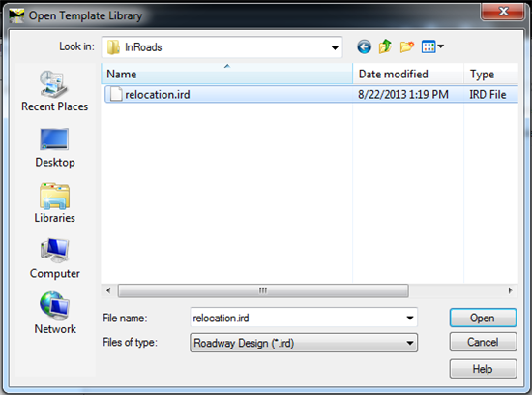Screen dimensions: 532x395
Task: Select the relocation.ird file
Action: tap(311, 94)
